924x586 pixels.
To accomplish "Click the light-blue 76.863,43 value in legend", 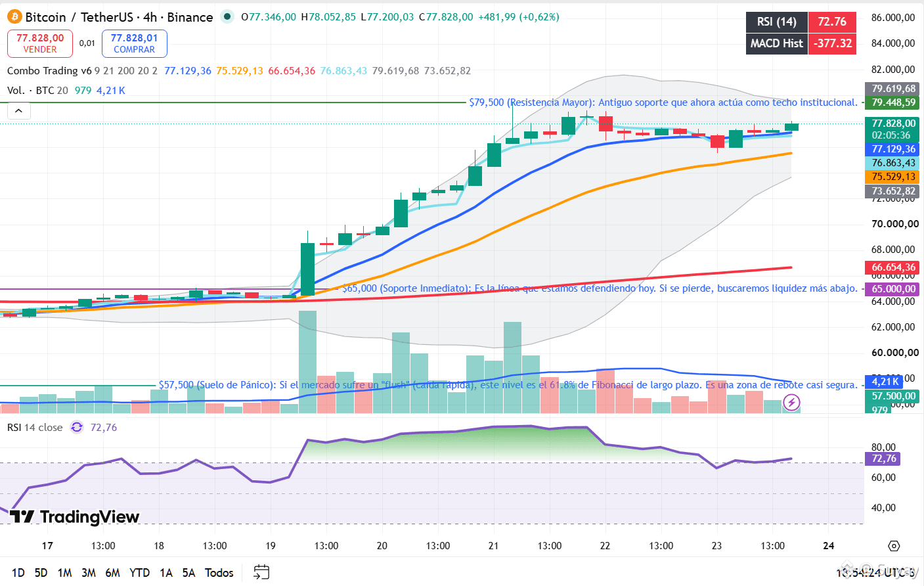I will 343,71.
